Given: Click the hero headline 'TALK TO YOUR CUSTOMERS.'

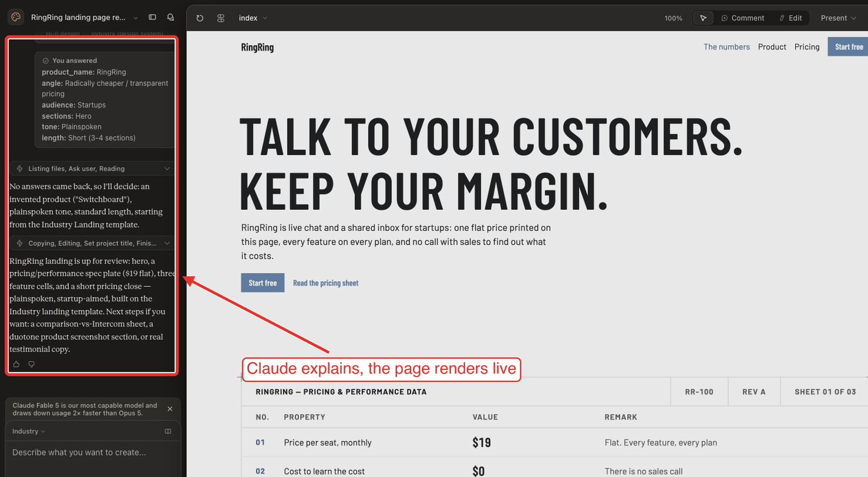Looking at the screenshot, I should [x=492, y=136].
